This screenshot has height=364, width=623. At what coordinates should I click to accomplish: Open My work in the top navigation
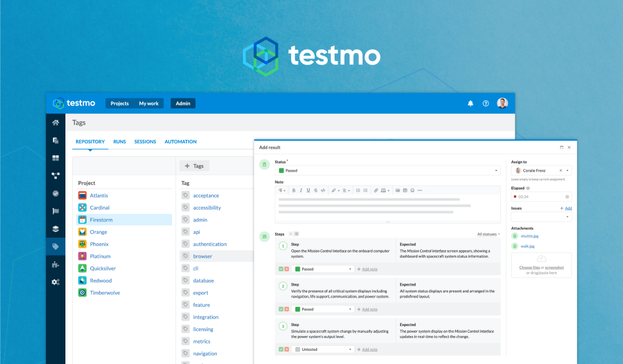coord(149,104)
